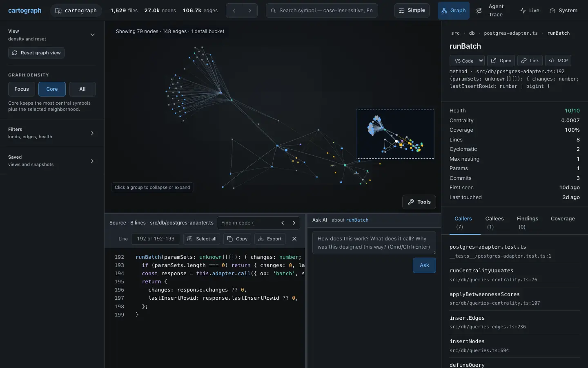
Task: Open caller postgres-adapter.test.ts
Action: 514,251
